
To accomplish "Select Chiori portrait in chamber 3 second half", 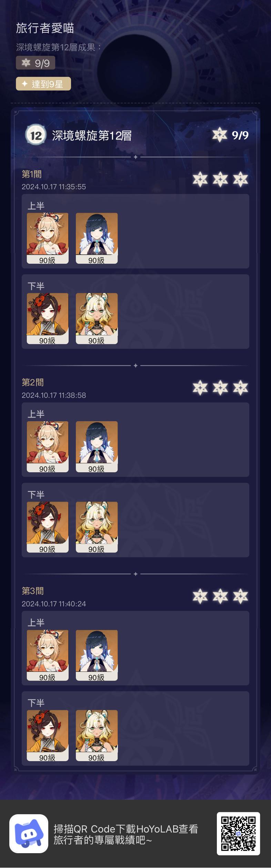I will coord(48,736).
